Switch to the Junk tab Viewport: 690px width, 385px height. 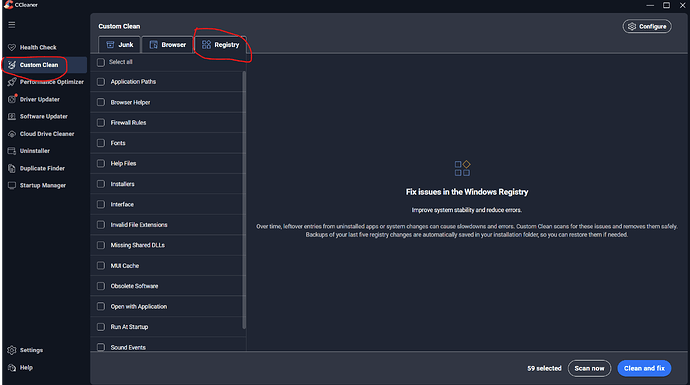coord(119,45)
